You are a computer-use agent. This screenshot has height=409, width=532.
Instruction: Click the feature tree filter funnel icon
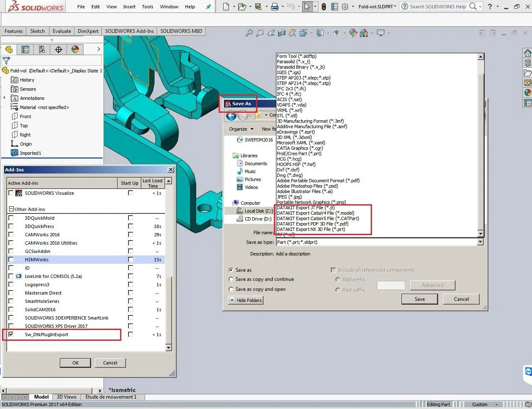pyautogui.click(x=6, y=61)
